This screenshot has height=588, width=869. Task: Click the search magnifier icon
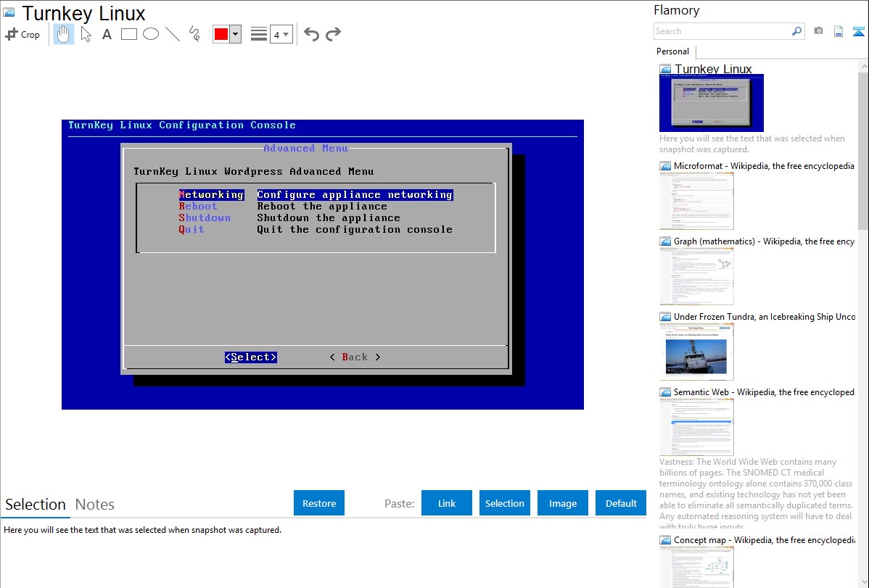coord(797,31)
